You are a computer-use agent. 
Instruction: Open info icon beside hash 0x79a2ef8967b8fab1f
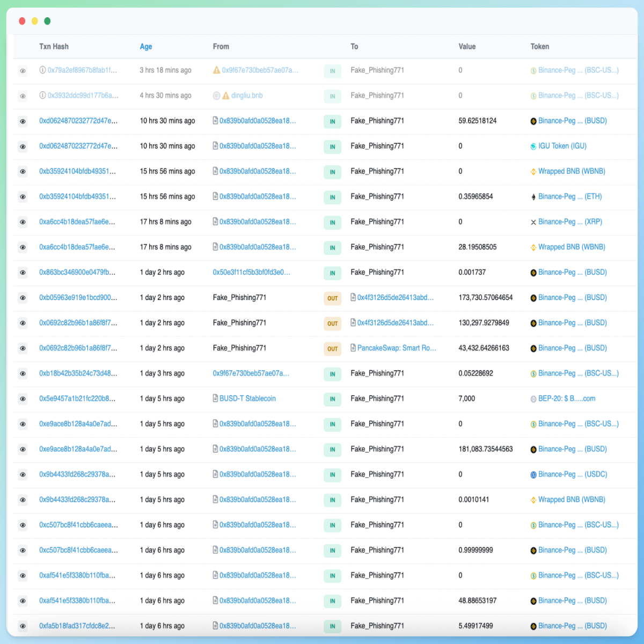pos(42,70)
